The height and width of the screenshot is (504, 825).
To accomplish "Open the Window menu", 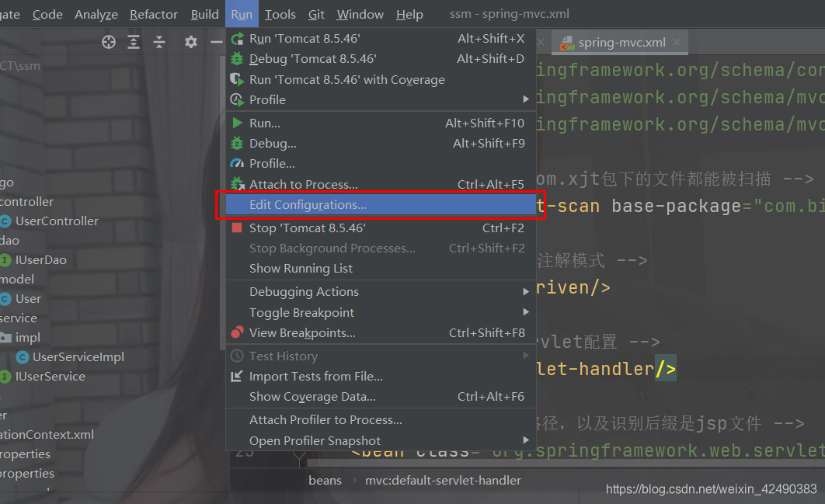I will (360, 14).
